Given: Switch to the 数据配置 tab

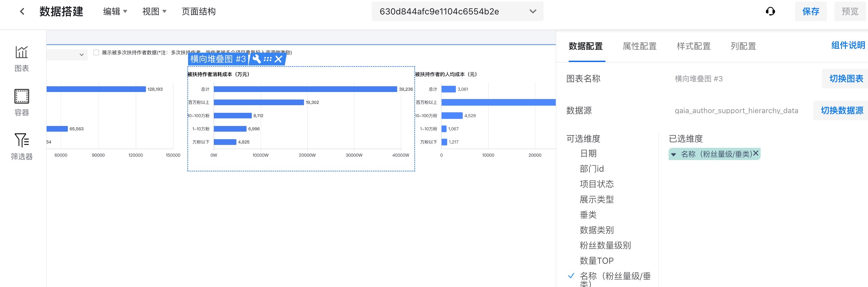Looking at the screenshot, I should click(x=586, y=46).
